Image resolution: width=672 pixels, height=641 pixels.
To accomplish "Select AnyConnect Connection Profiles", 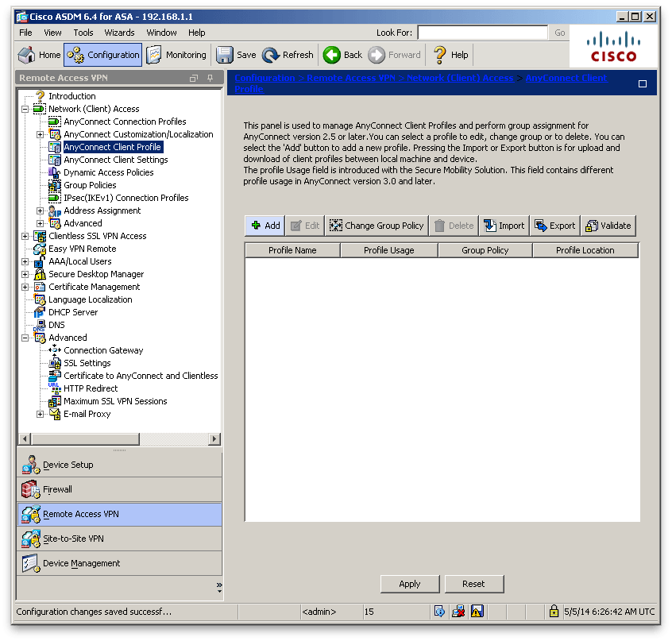I will pos(125,122).
